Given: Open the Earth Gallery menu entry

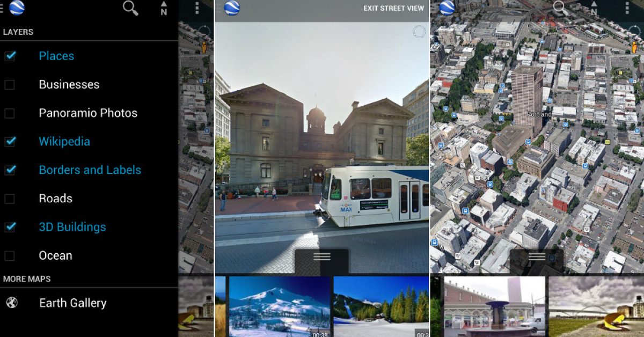Looking at the screenshot, I should pos(72,303).
